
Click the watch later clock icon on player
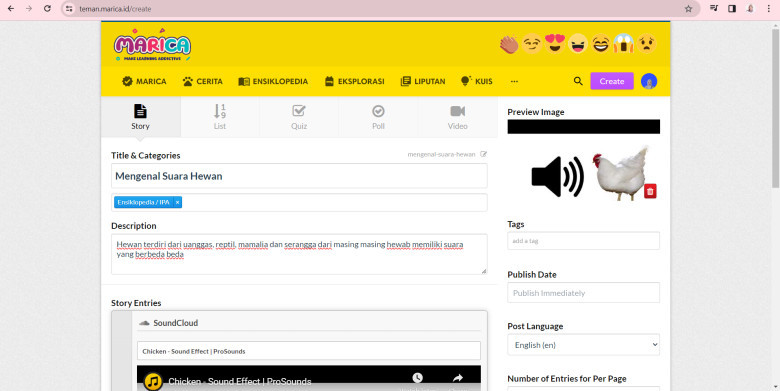pos(417,378)
